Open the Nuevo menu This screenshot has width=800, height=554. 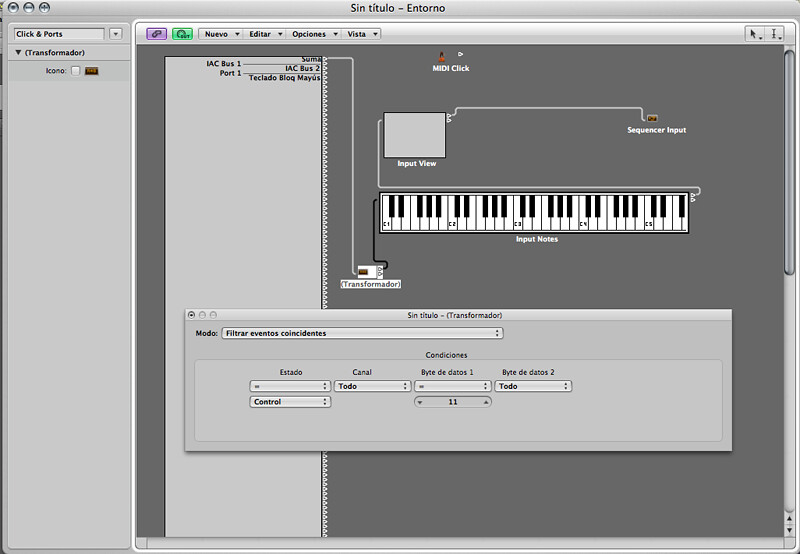pyautogui.click(x=221, y=34)
